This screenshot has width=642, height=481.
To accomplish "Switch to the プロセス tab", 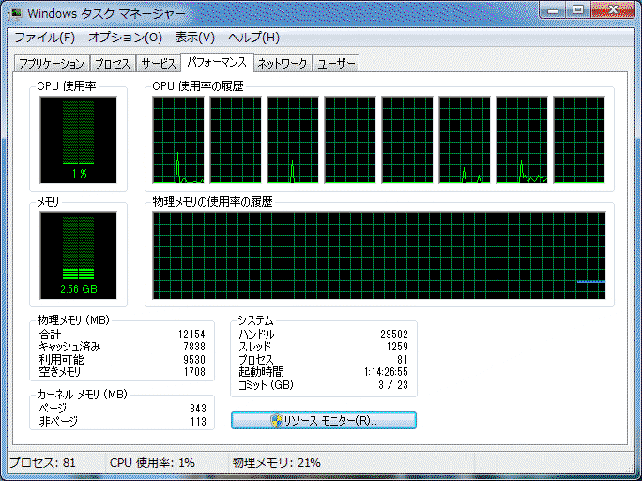I will pos(113,64).
